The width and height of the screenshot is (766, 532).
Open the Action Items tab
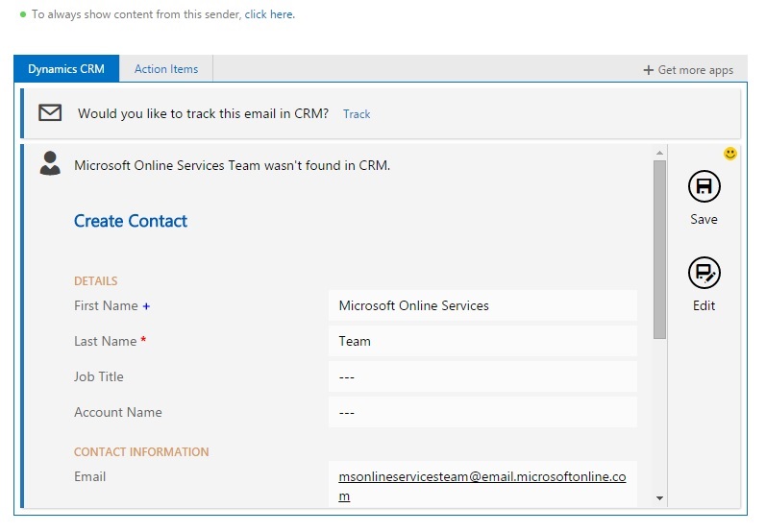click(166, 69)
